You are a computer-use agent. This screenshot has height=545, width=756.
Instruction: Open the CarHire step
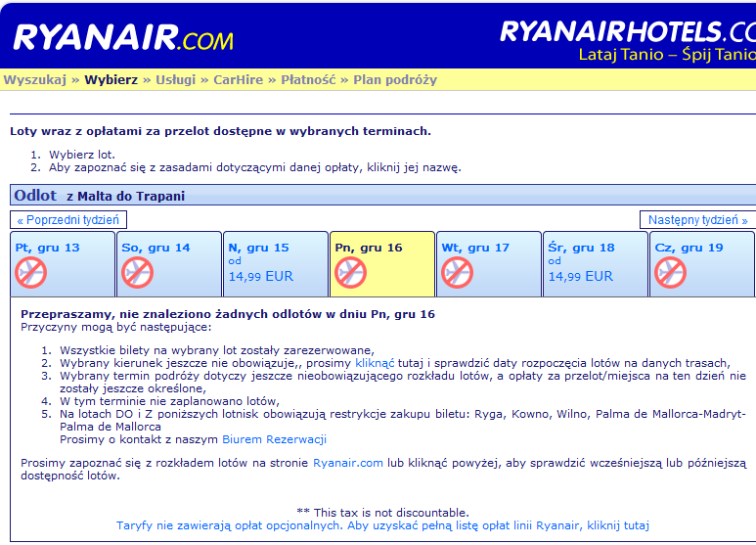239,79
